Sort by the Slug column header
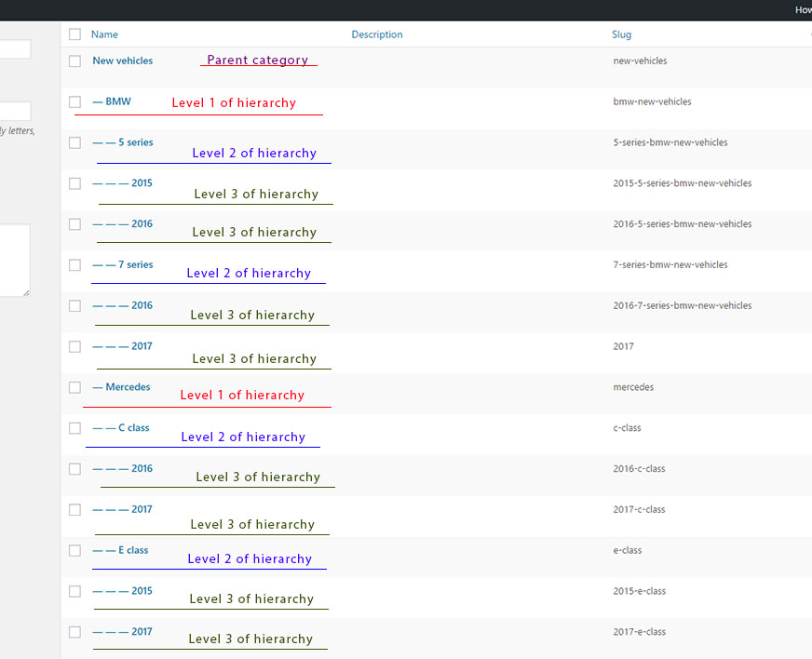The height and width of the screenshot is (659, 812). [621, 34]
